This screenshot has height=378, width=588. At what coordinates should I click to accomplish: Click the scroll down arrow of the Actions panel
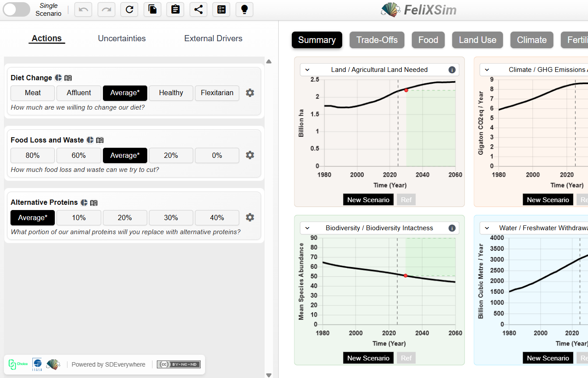click(x=269, y=375)
